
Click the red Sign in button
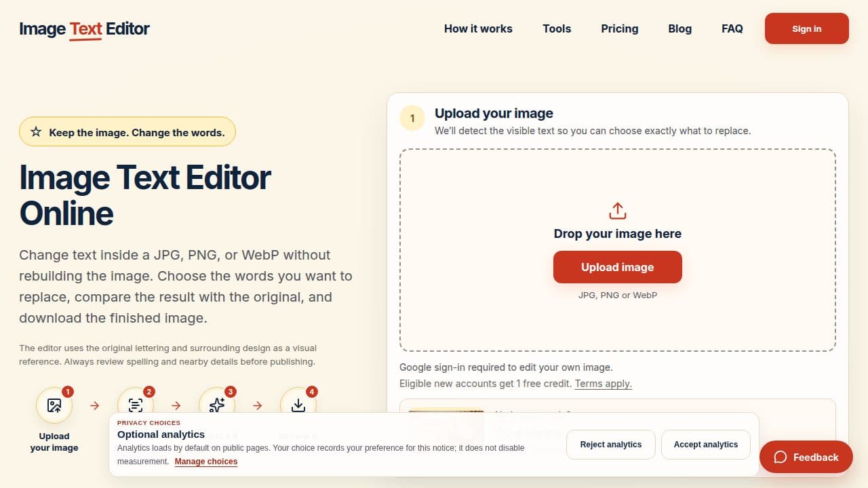pyautogui.click(x=807, y=28)
